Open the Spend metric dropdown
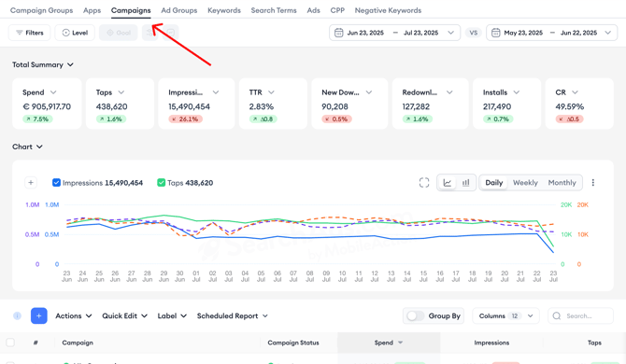Screen dimensions: 626x364 [53, 92]
